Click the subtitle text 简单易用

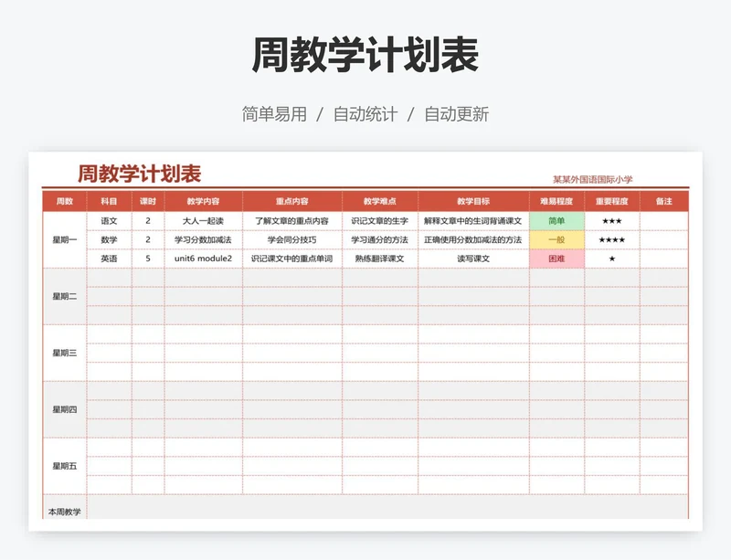click(274, 114)
